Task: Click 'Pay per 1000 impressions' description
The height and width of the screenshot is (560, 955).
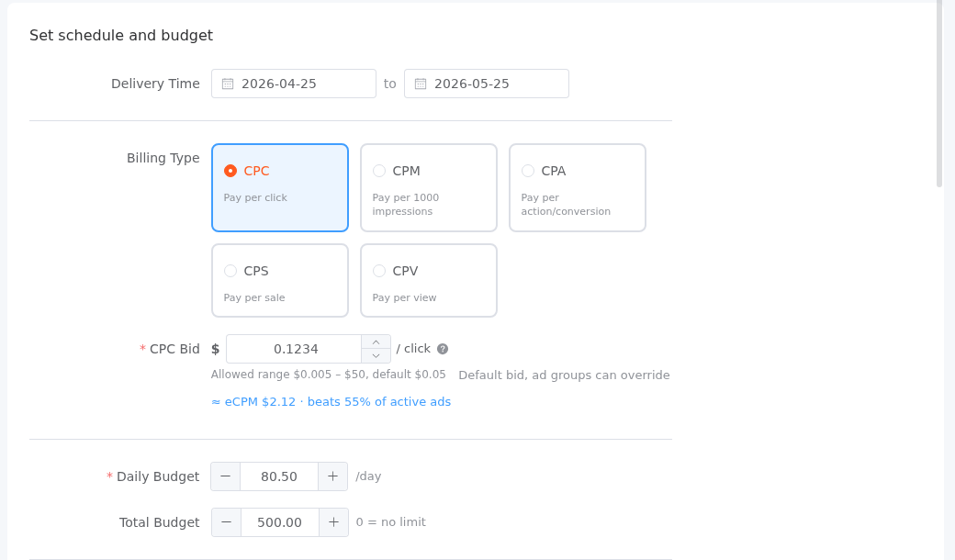Action: point(406,205)
